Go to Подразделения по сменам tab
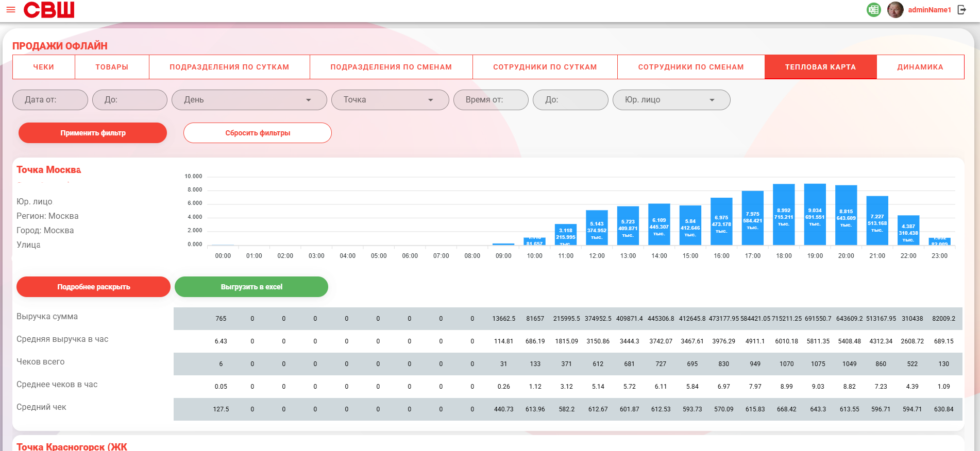The width and height of the screenshot is (980, 451). pyautogui.click(x=391, y=67)
